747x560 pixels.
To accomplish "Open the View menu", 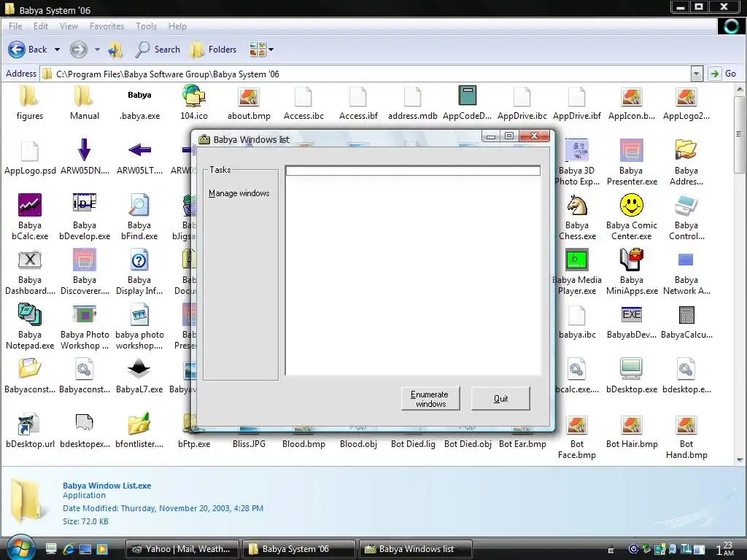I will click(69, 26).
